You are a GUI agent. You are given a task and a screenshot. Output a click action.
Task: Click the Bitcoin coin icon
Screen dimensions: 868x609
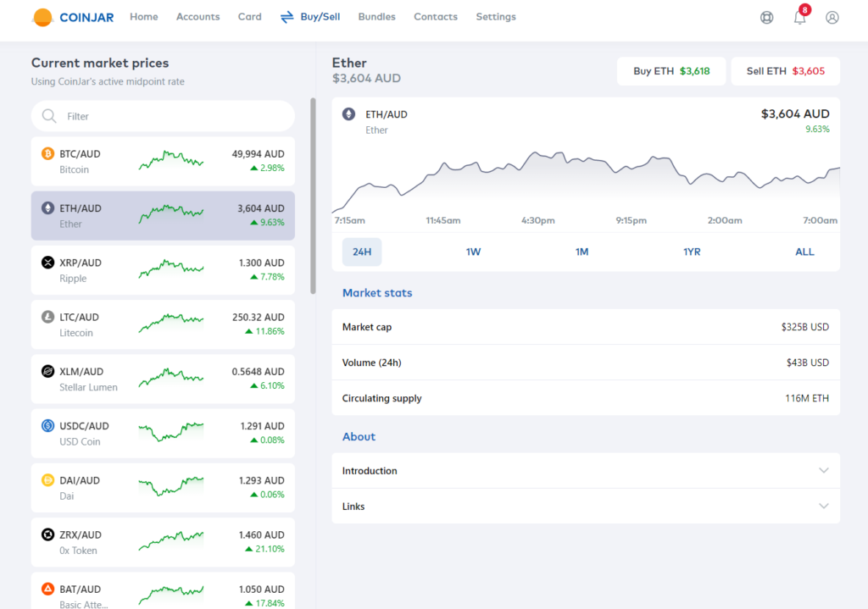click(x=48, y=154)
